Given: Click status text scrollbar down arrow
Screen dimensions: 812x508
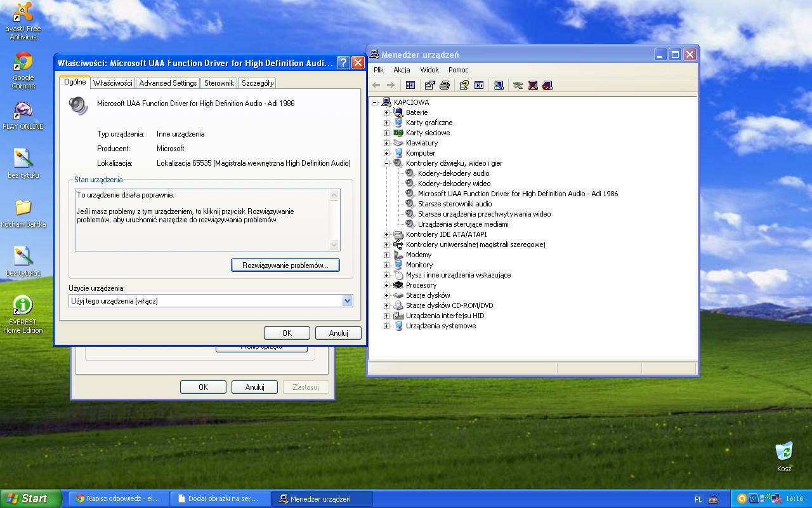Looking at the screenshot, I should [334, 245].
